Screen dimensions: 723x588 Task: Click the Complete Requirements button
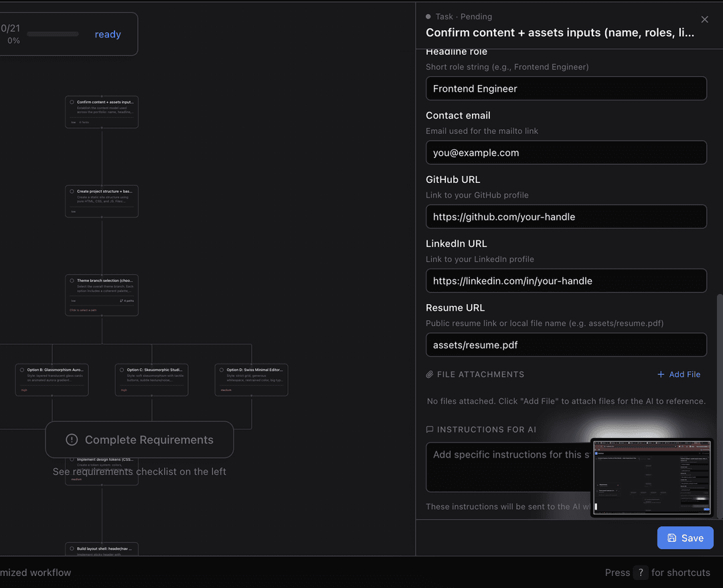139,439
